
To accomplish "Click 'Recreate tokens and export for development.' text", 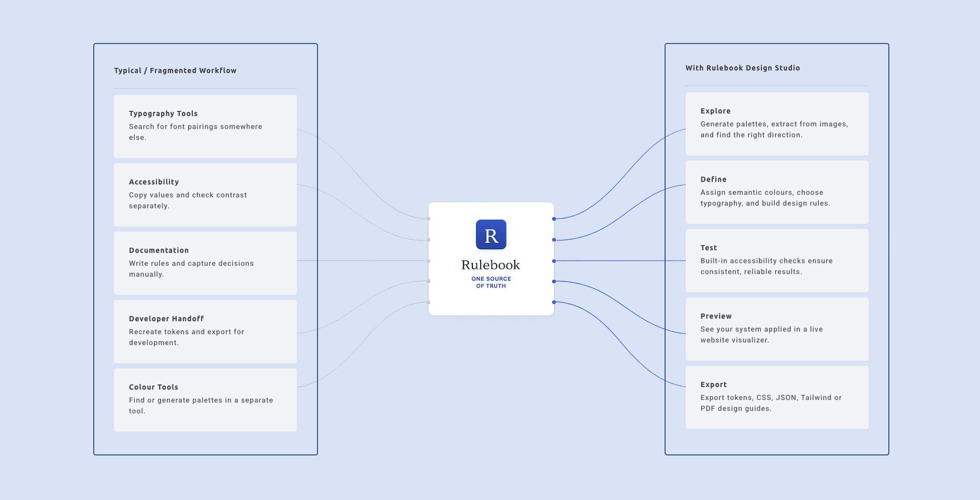I will [x=186, y=337].
